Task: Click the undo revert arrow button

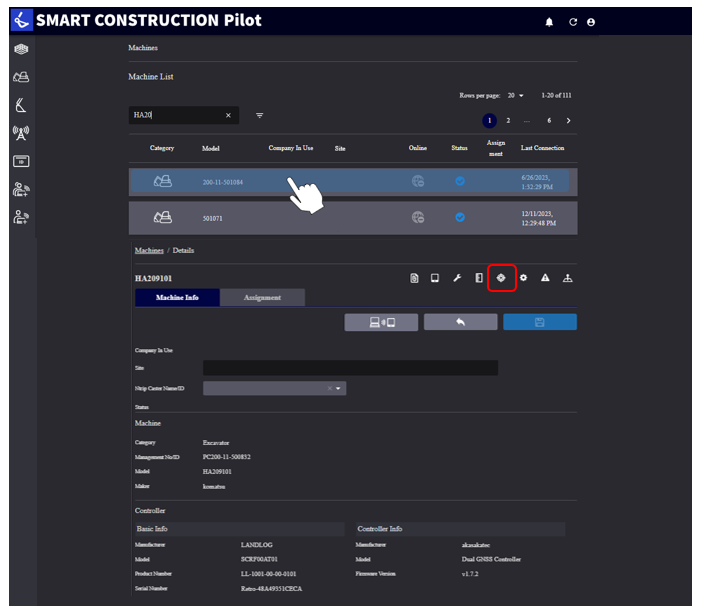Action: pos(460,322)
